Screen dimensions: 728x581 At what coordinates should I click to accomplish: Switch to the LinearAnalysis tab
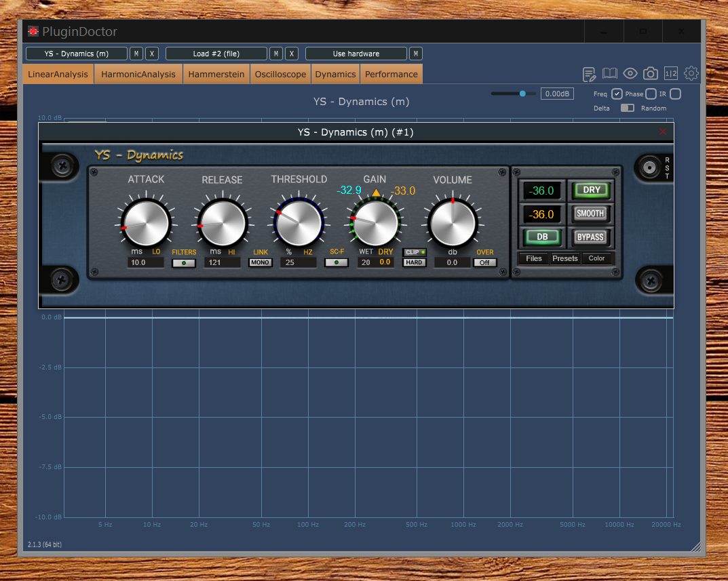[x=58, y=75]
